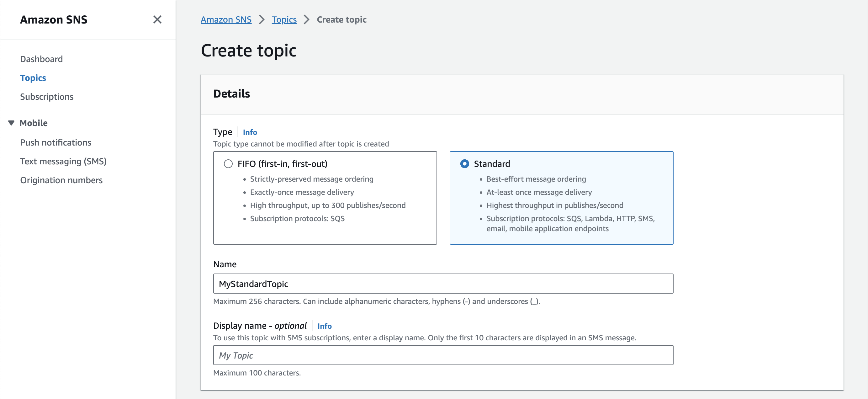Close the Amazon SNS navigation panel
This screenshot has height=399, width=868.
(157, 19)
